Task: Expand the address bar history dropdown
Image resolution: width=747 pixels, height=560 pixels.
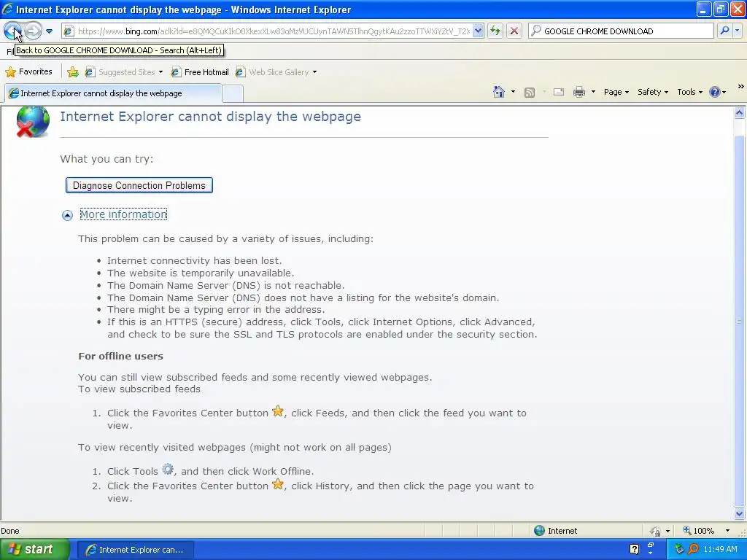Action: click(478, 31)
